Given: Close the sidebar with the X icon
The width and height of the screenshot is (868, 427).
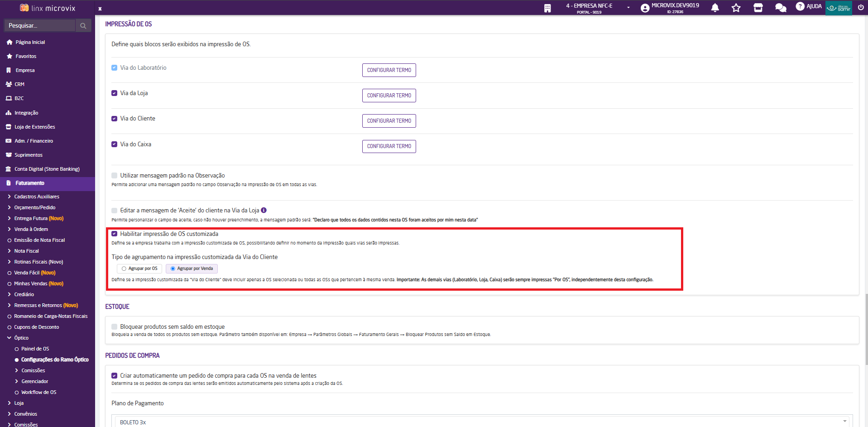Looking at the screenshot, I should [100, 9].
